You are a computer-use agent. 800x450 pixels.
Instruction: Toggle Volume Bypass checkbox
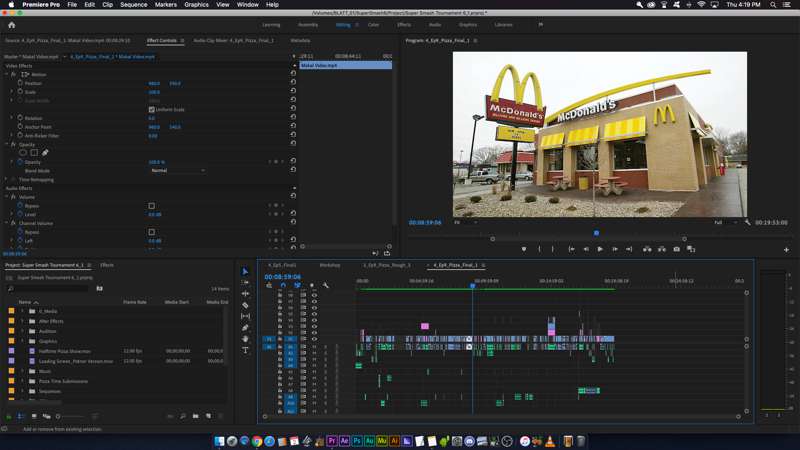[152, 206]
